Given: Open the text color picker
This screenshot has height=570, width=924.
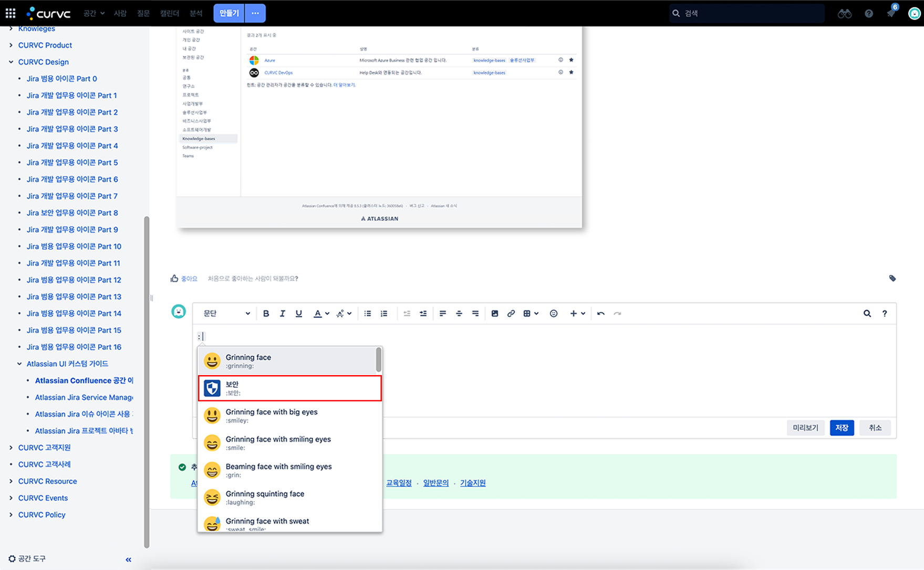Looking at the screenshot, I should pyautogui.click(x=321, y=314).
